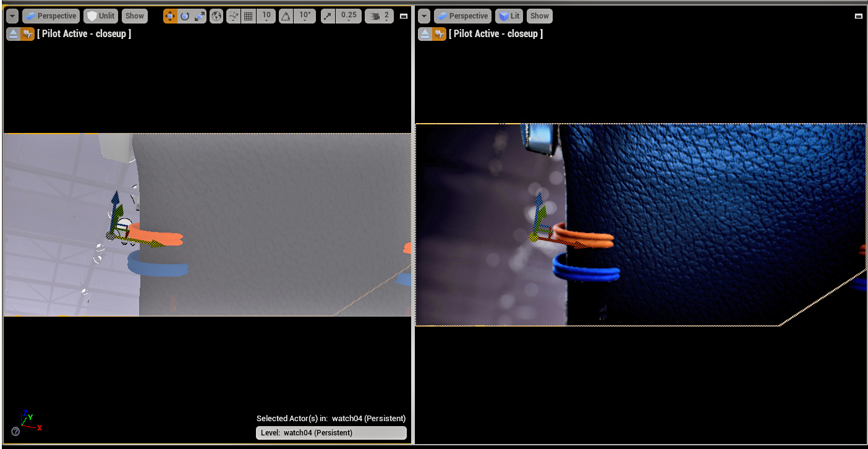868x449 pixels.
Task: Eject from pilot mode in left viewport
Action: [13, 34]
